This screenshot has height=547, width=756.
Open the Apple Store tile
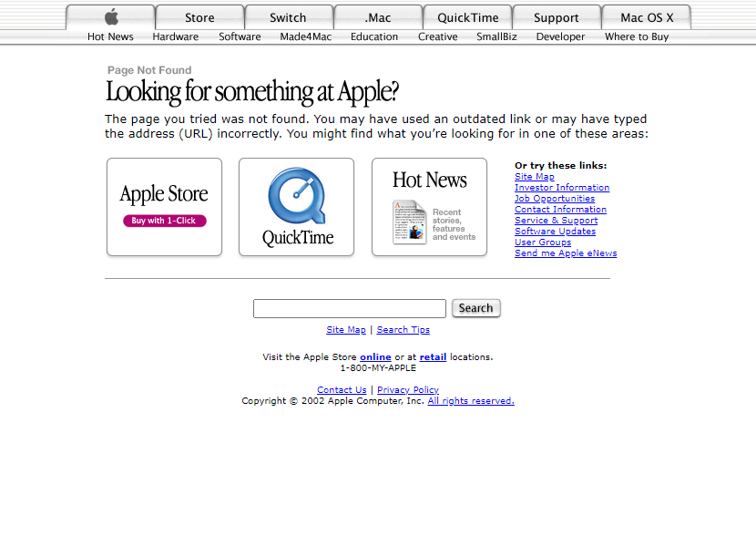[165, 207]
